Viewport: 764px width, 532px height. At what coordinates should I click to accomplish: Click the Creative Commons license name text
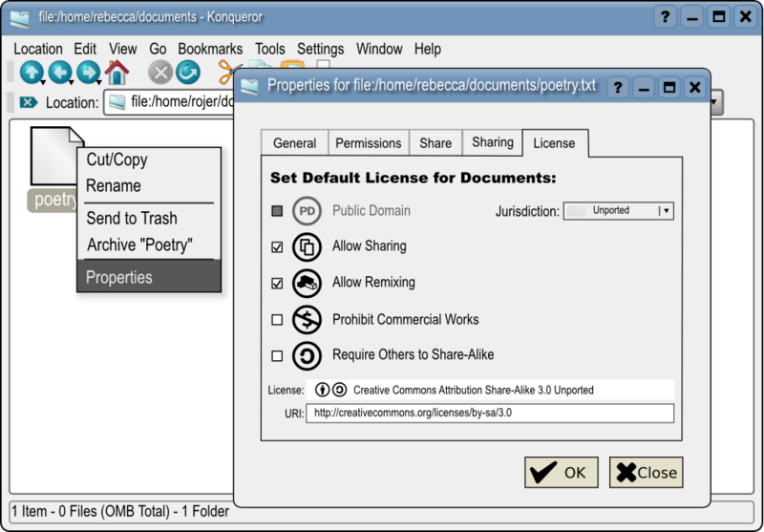point(474,391)
